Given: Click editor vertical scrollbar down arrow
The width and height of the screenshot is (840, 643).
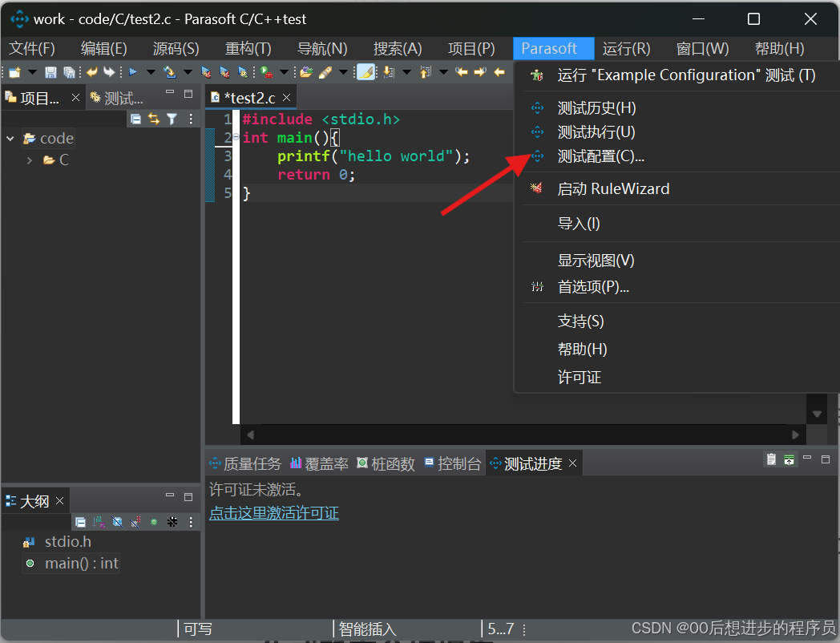Looking at the screenshot, I should [x=817, y=414].
